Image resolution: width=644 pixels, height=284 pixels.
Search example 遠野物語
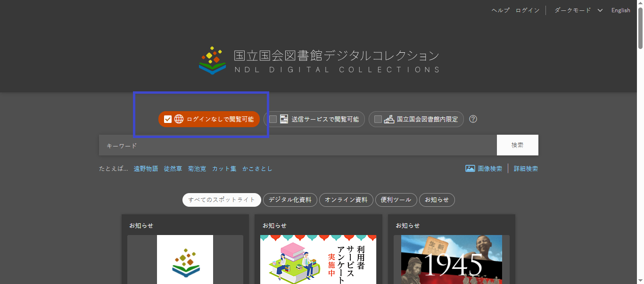(146, 169)
